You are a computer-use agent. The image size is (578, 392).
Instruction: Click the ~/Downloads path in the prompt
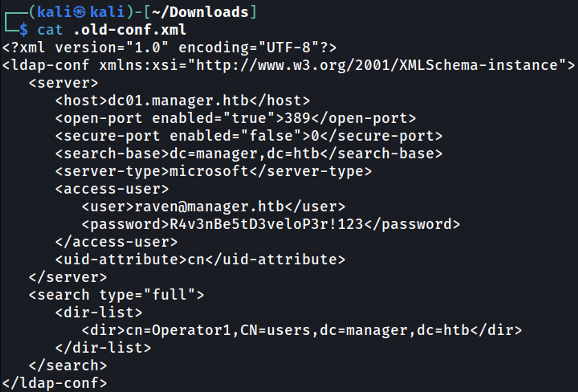click(x=200, y=12)
